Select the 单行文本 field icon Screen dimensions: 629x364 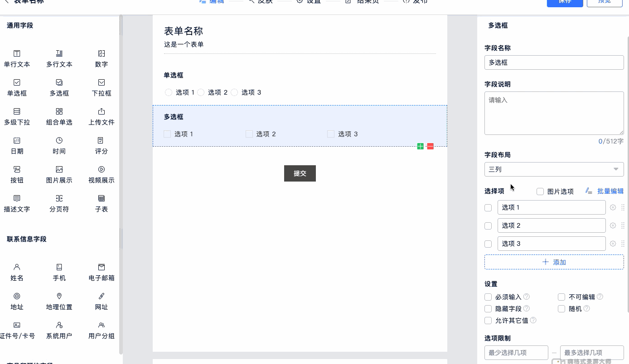coord(17,54)
